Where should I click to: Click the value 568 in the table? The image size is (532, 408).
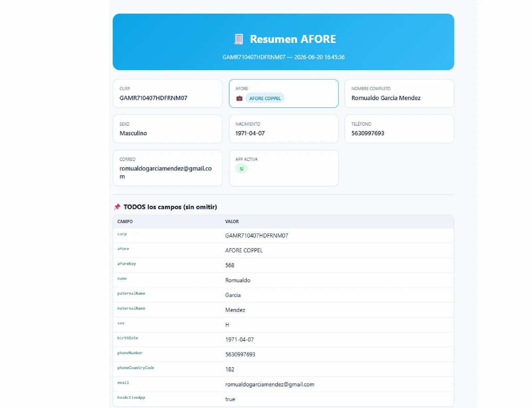point(230,265)
